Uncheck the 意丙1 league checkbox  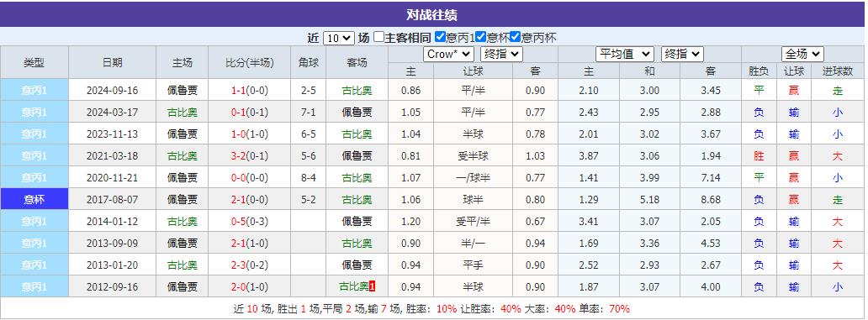click(440, 37)
